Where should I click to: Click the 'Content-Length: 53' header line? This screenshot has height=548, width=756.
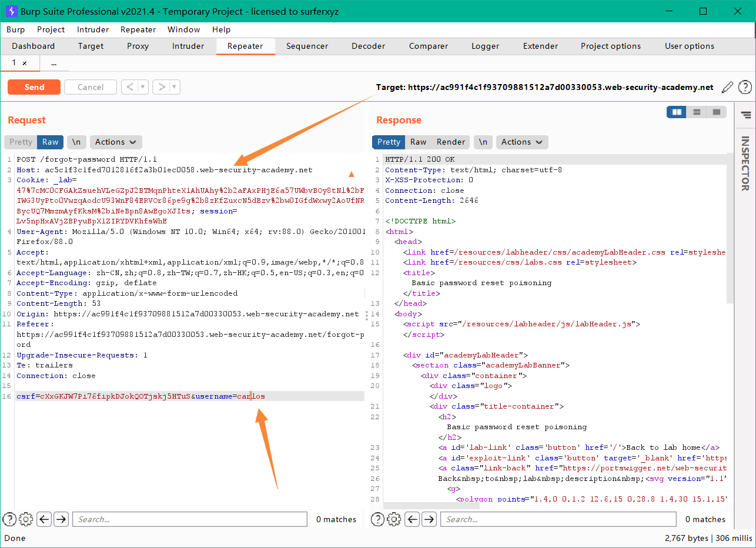click(59, 303)
